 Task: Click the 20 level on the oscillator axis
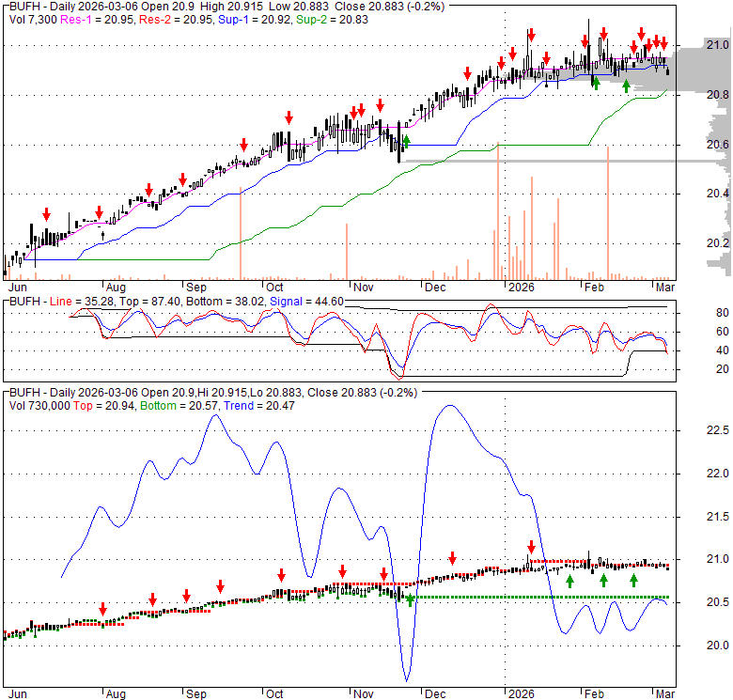tap(723, 369)
